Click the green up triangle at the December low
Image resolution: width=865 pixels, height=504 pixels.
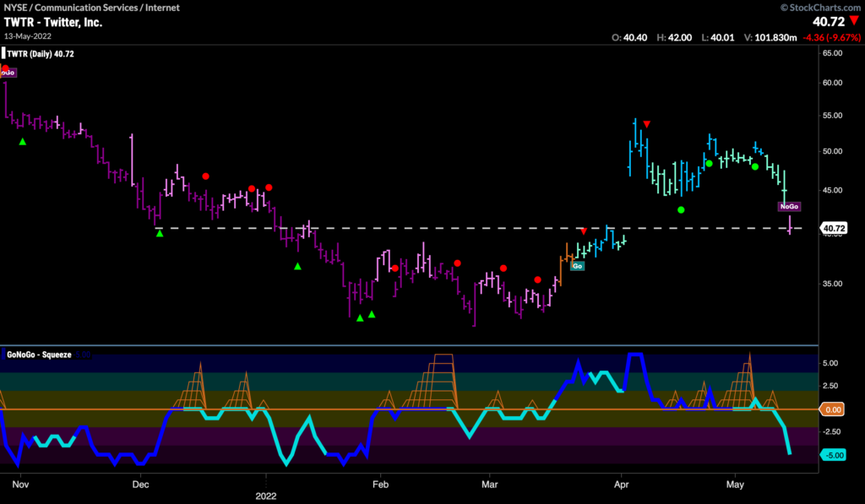coord(160,234)
